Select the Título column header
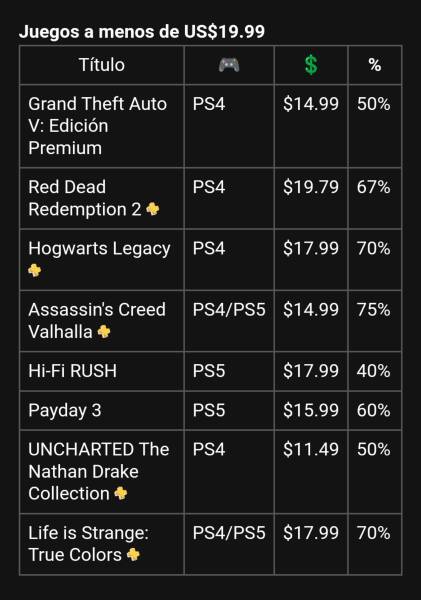 click(102, 65)
